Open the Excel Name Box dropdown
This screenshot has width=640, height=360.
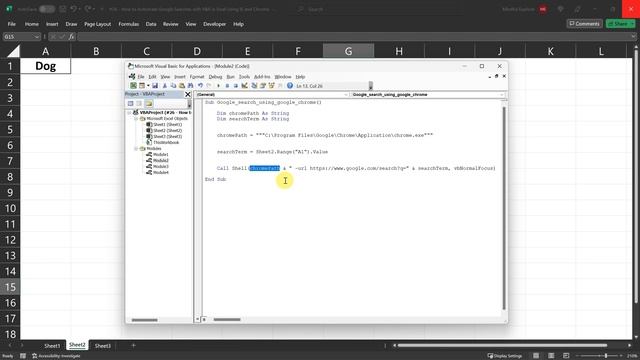pyautogui.click(x=37, y=37)
